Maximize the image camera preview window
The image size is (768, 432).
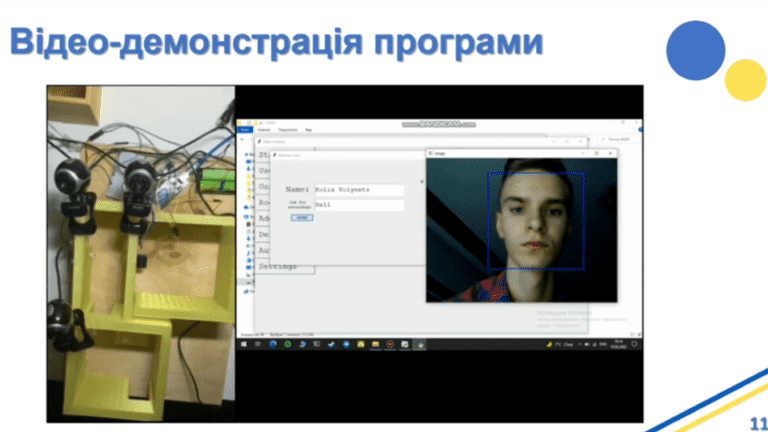coord(597,153)
